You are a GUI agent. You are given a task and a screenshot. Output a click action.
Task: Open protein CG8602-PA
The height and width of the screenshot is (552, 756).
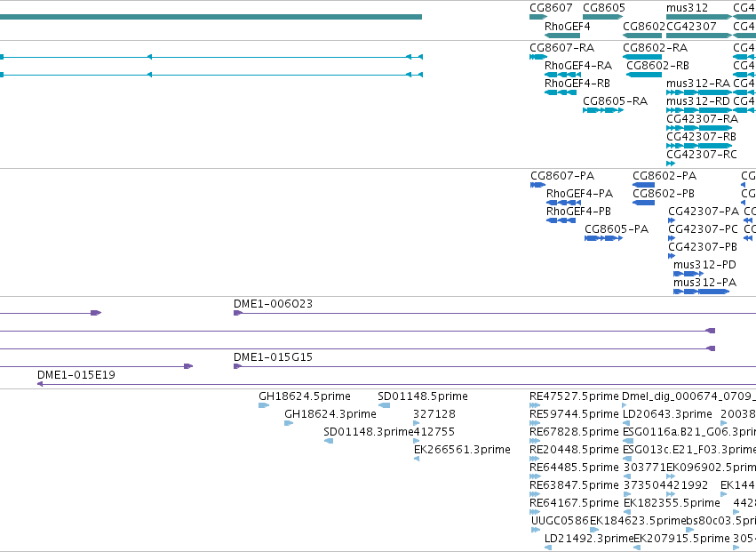664,176
